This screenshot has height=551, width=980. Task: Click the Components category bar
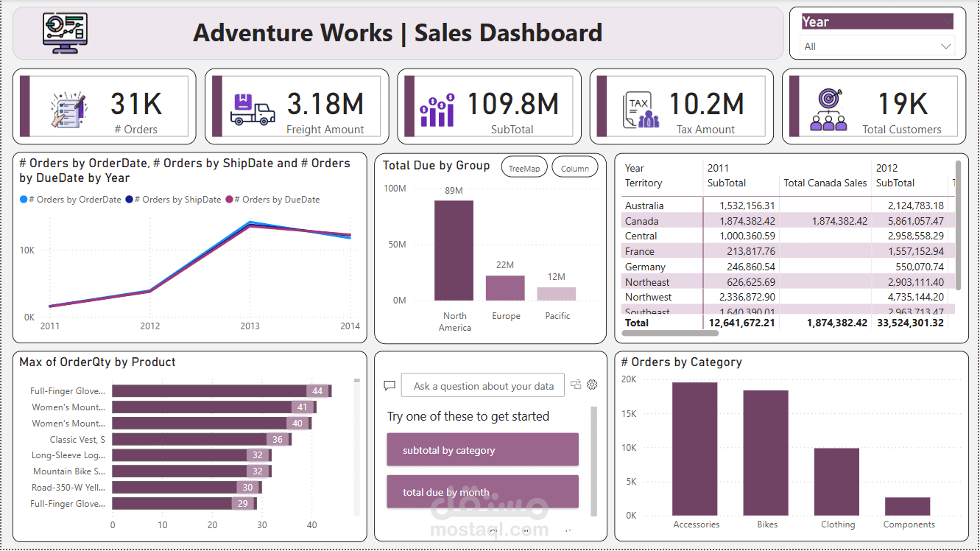[907, 506]
